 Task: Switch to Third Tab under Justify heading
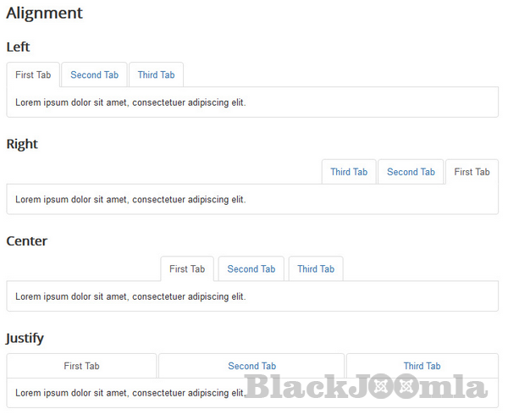click(422, 366)
